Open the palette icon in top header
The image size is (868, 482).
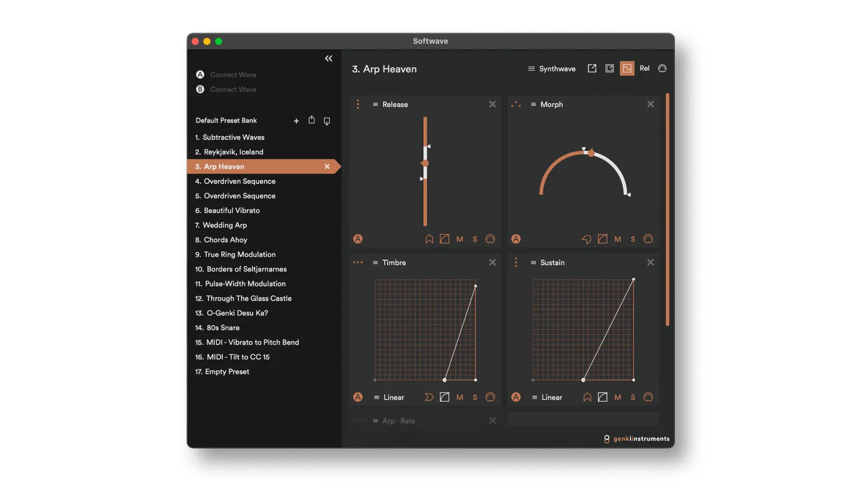(x=662, y=68)
